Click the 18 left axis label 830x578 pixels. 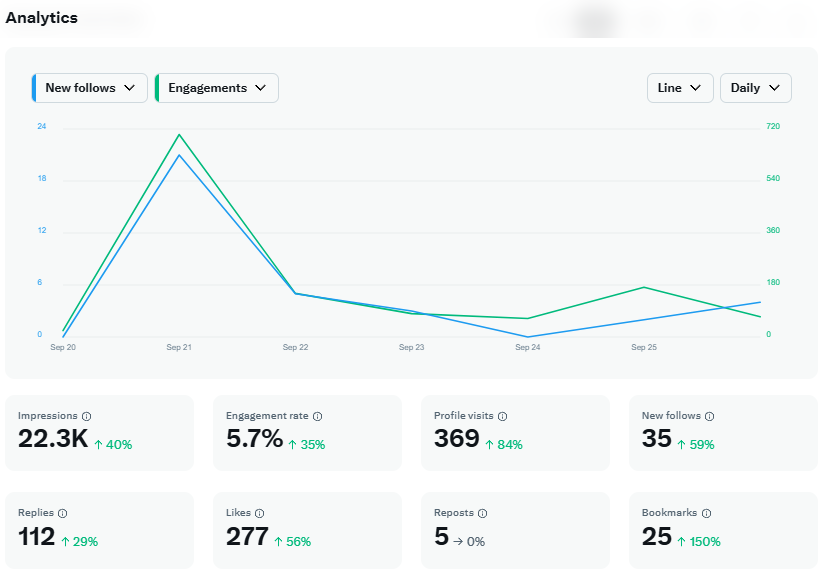tap(42, 178)
